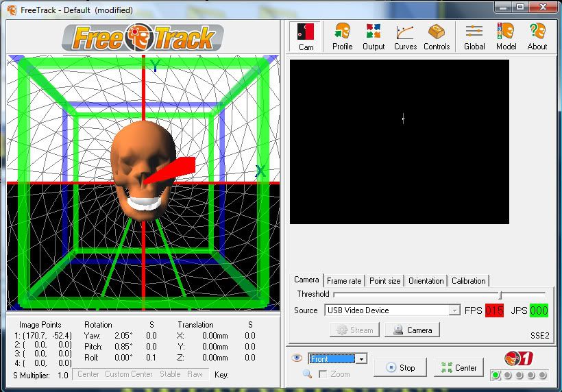Click the Yaw value 2.05°
562x392 pixels.
point(123,336)
